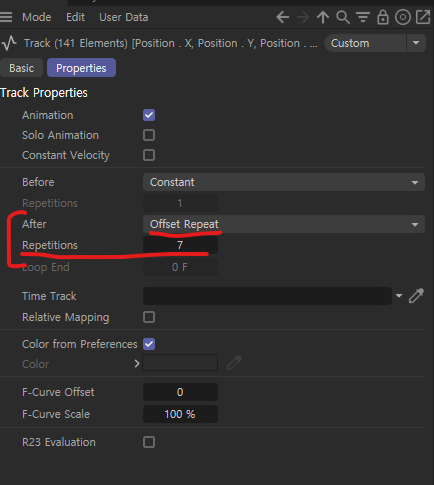The height and width of the screenshot is (485, 434).
Task: Switch to the Basic tab
Action: tap(22, 68)
